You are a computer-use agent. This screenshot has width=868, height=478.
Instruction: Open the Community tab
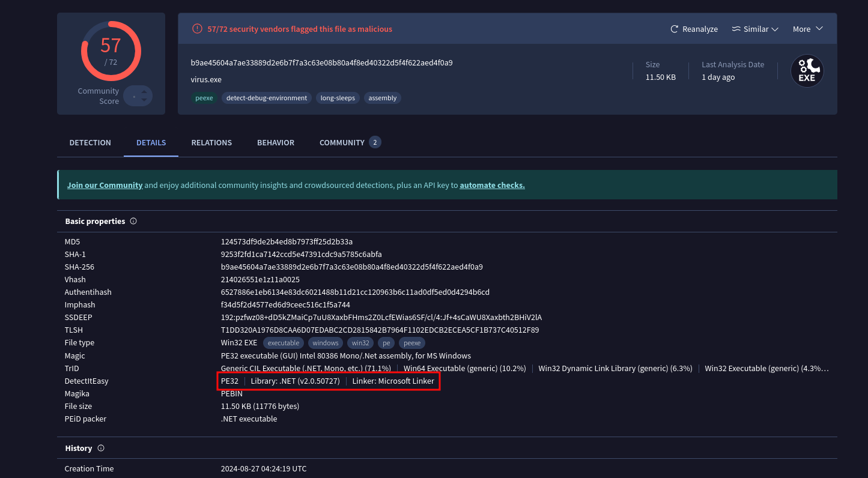pyautogui.click(x=342, y=142)
